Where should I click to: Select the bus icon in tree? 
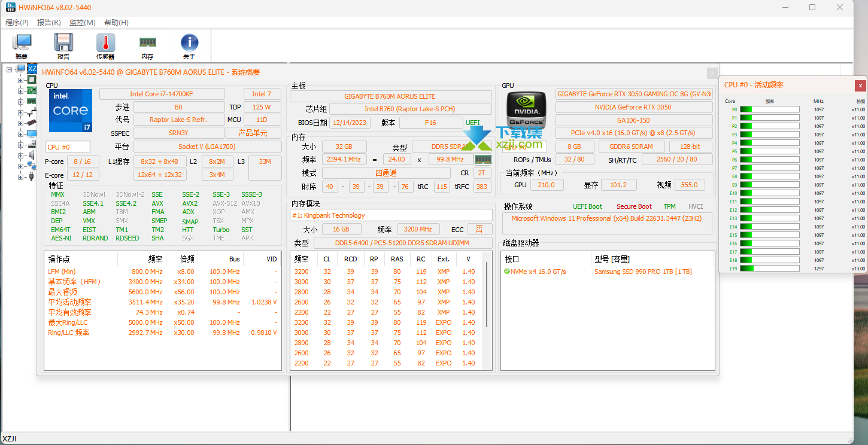(x=32, y=112)
